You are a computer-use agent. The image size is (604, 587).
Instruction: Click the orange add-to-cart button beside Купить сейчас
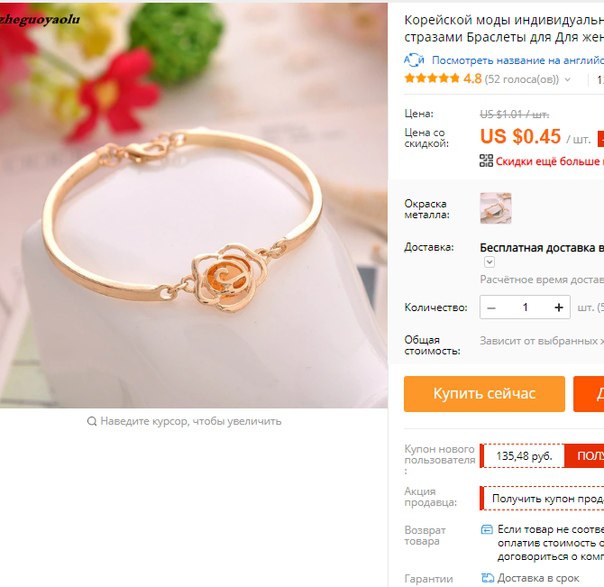[x=589, y=394]
